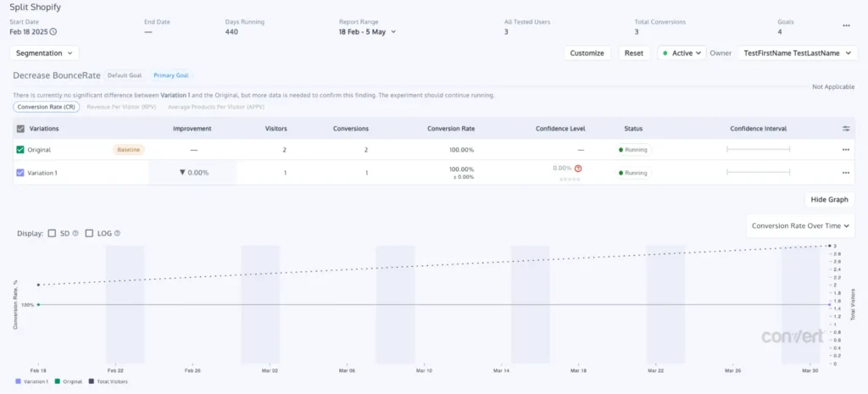This screenshot has height=394, width=868.
Task: Click the Confidence Interval column header
Action: point(759,129)
